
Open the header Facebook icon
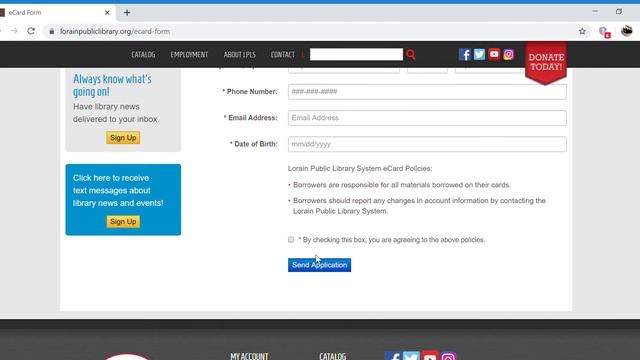464,54
